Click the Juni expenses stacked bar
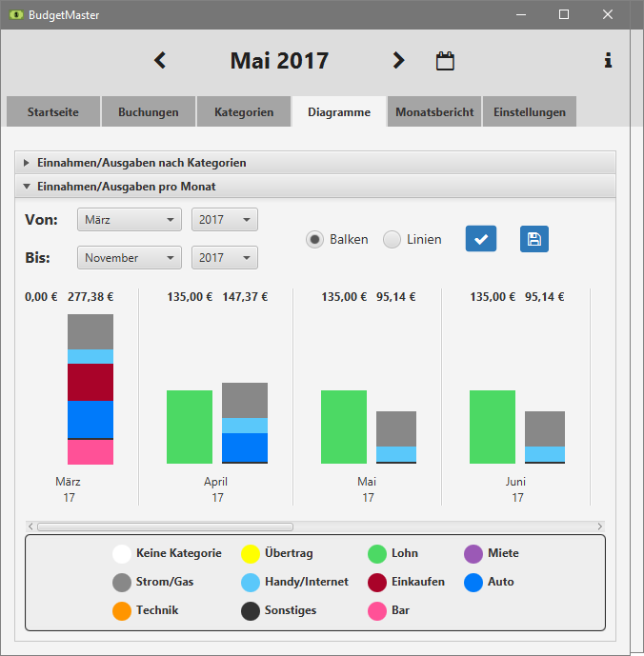The width and height of the screenshot is (644, 656). [x=545, y=437]
